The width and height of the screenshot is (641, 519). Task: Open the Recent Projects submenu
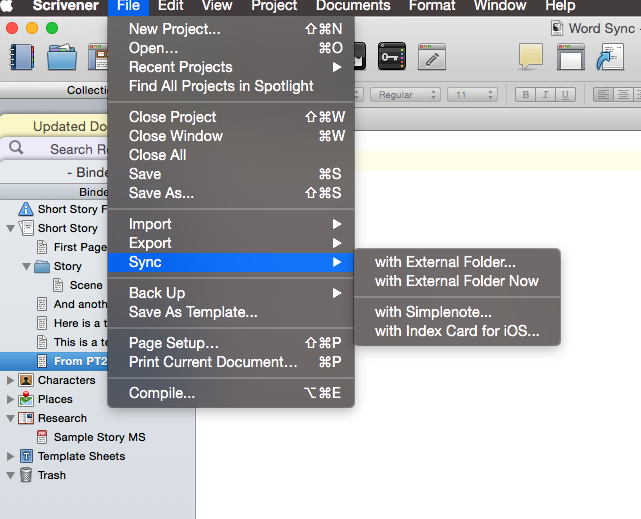coord(231,67)
